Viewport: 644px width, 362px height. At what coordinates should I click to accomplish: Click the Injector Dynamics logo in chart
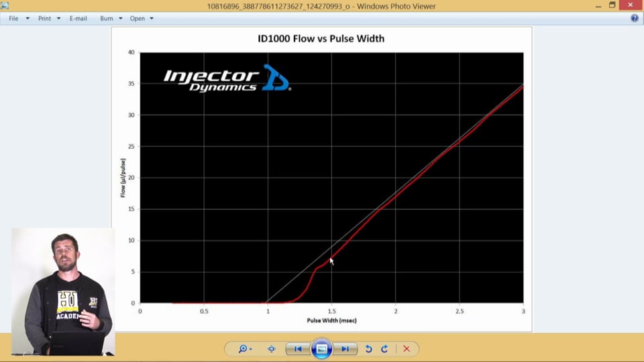227,78
